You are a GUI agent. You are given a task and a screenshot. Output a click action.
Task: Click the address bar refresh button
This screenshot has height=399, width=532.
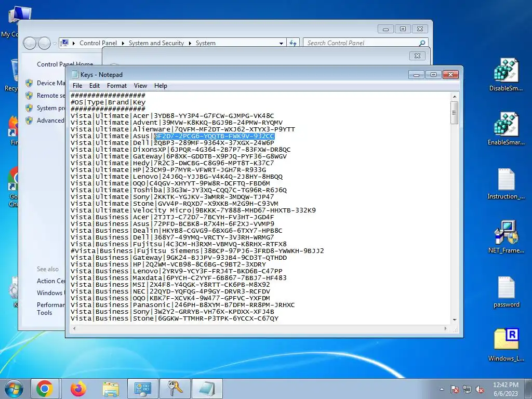293,43
